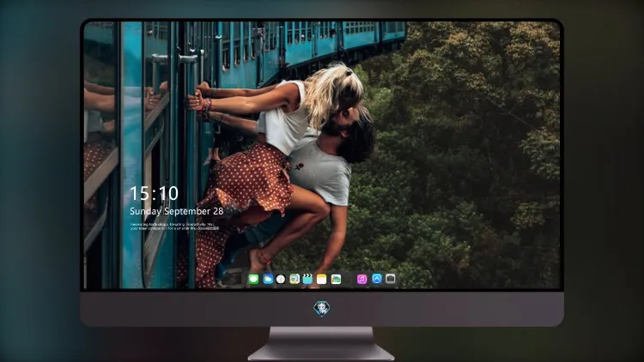Viewport: 644px width, 362px height.
Task: Click the Sunday September 28 date text
Action: point(177,211)
